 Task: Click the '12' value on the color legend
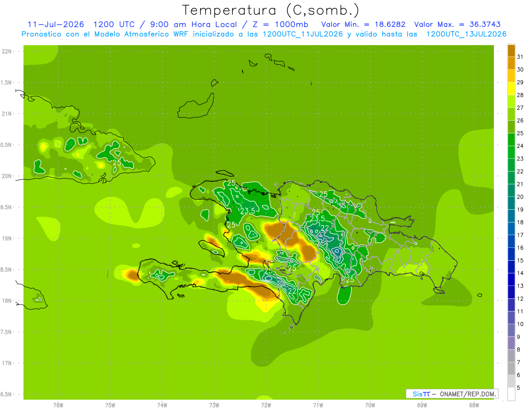[x=520, y=298]
